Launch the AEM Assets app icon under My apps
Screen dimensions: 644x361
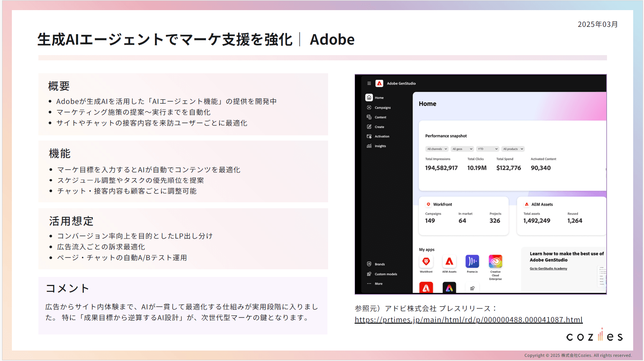pos(449,261)
